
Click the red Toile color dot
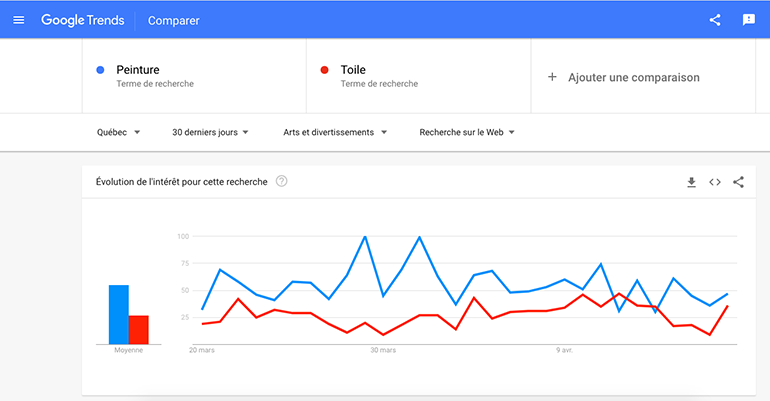tap(324, 70)
